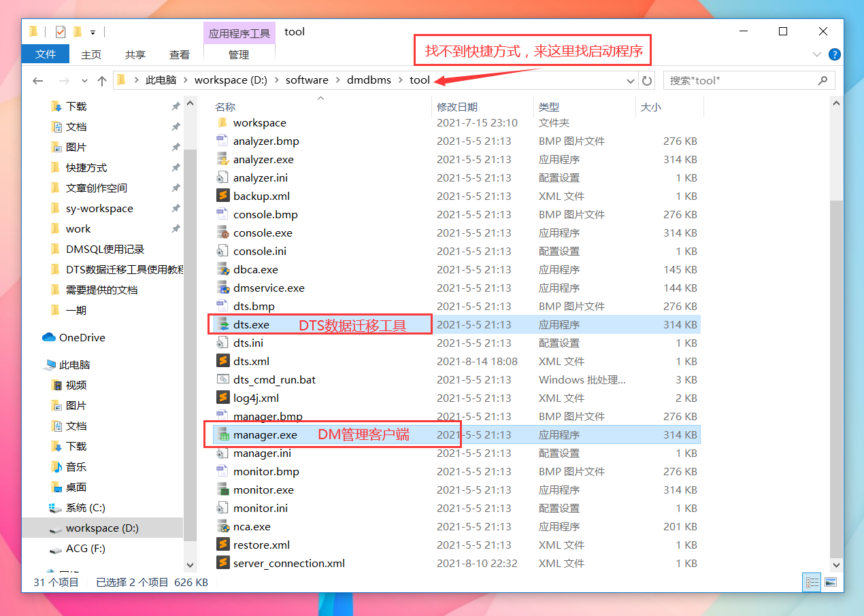864x616 pixels.
Task: Select 此电脑 in navigation pane
Action: (x=74, y=365)
